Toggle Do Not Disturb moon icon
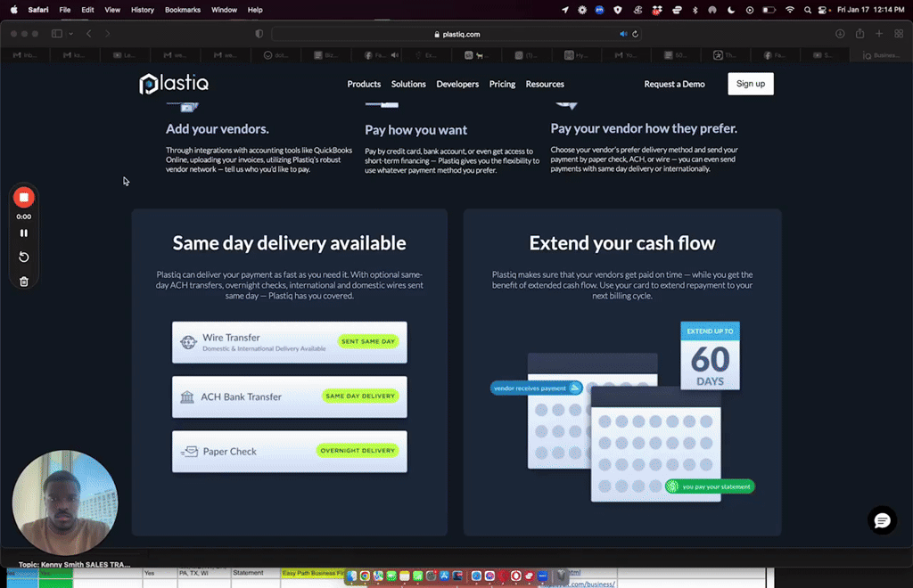913x588 pixels. click(731, 10)
